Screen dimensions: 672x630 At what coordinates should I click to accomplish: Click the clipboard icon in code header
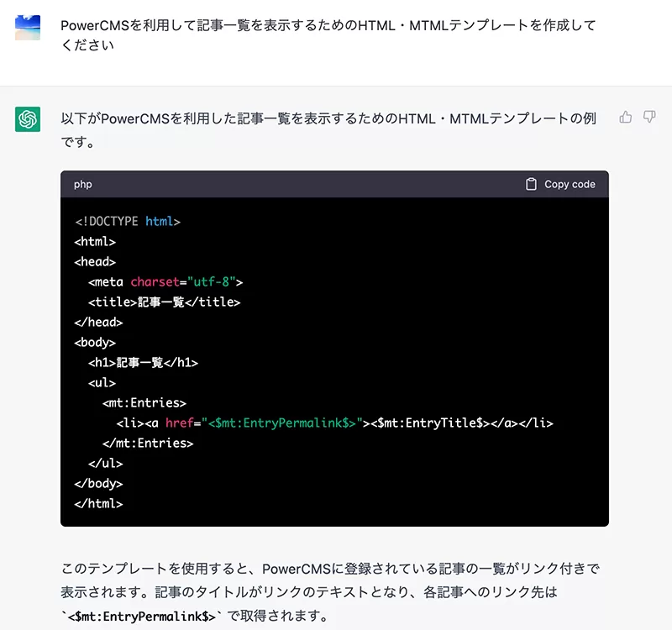531,184
